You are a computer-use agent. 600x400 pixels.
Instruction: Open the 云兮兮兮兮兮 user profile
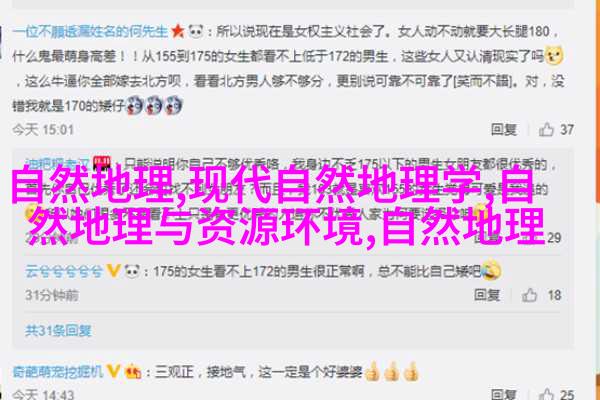(x=64, y=271)
